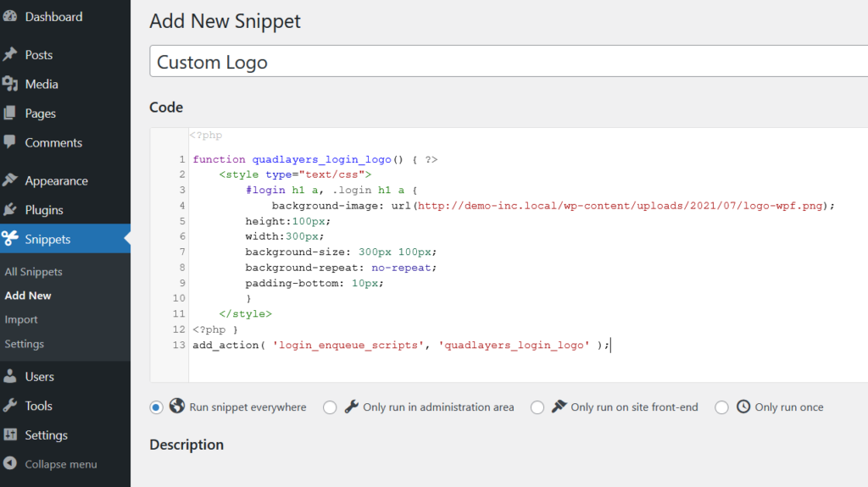The height and width of the screenshot is (487, 868).
Task: Click the Dashboard gauge icon
Action: (x=10, y=17)
